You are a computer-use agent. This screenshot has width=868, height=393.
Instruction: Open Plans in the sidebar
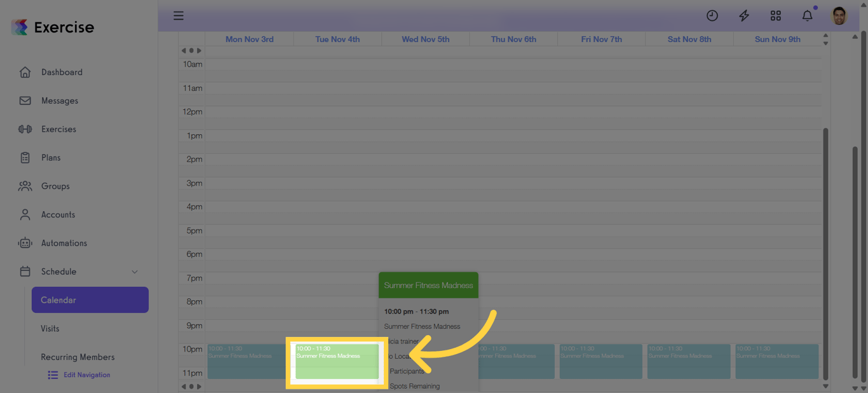click(51, 158)
